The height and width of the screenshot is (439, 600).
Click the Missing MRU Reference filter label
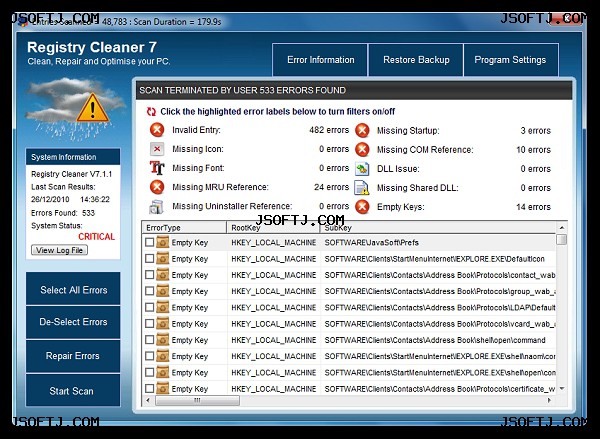220,187
